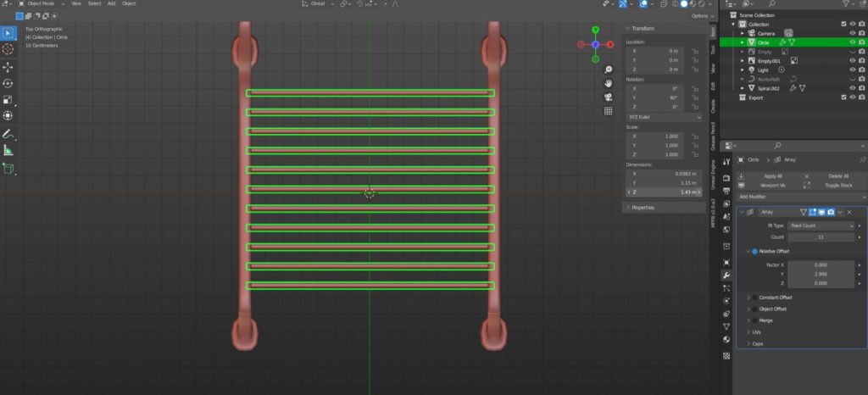
Task: Open the Fit Type dropdown
Action: pos(821,226)
